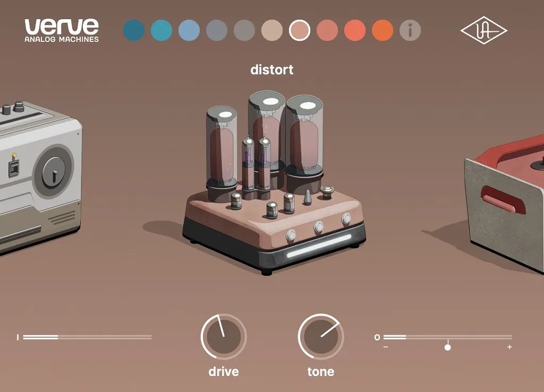Switch to the red machine on right
Screen dimensions: 544x392
507,202
